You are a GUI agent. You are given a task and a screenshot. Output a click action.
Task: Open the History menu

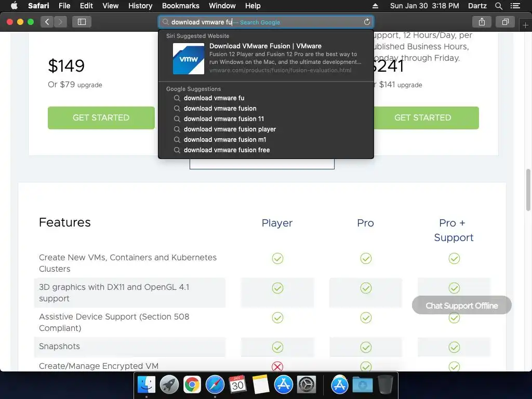click(x=140, y=6)
